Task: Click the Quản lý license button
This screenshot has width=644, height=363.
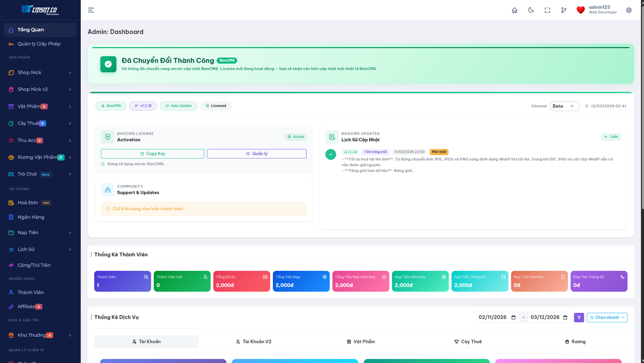Action: click(256, 153)
